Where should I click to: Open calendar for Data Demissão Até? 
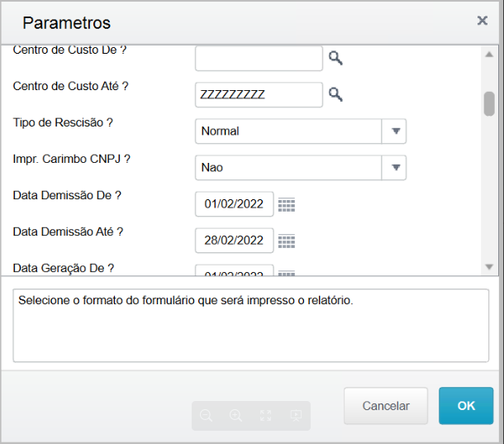pyautogui.click(x=287, y=241)
